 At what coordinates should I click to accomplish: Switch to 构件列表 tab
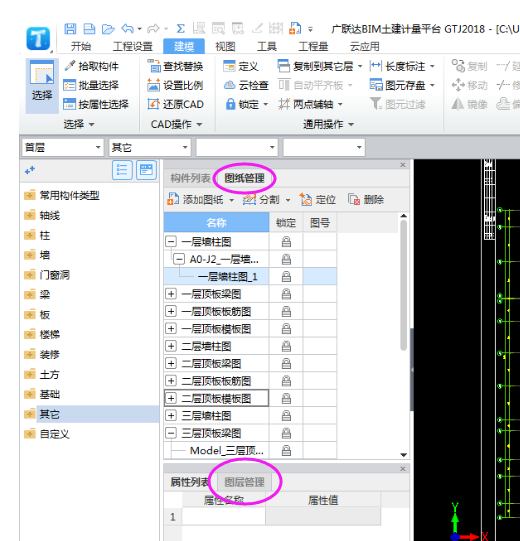190,178
